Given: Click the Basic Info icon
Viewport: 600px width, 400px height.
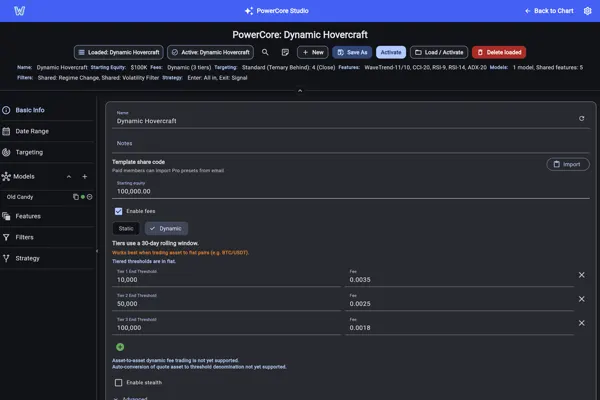Looking at the screenshot, I should pos(6,110).
